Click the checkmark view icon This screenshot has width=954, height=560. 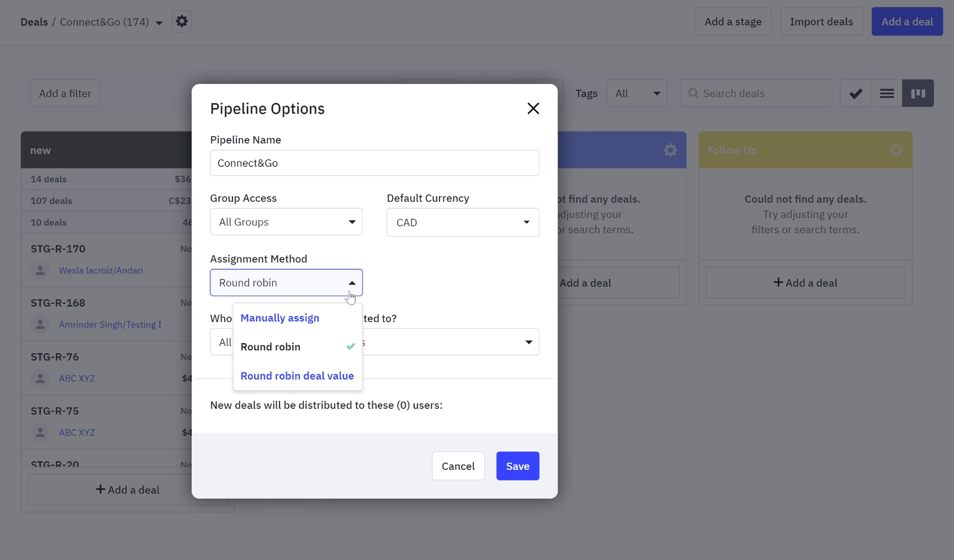click(x=856, y=94)
